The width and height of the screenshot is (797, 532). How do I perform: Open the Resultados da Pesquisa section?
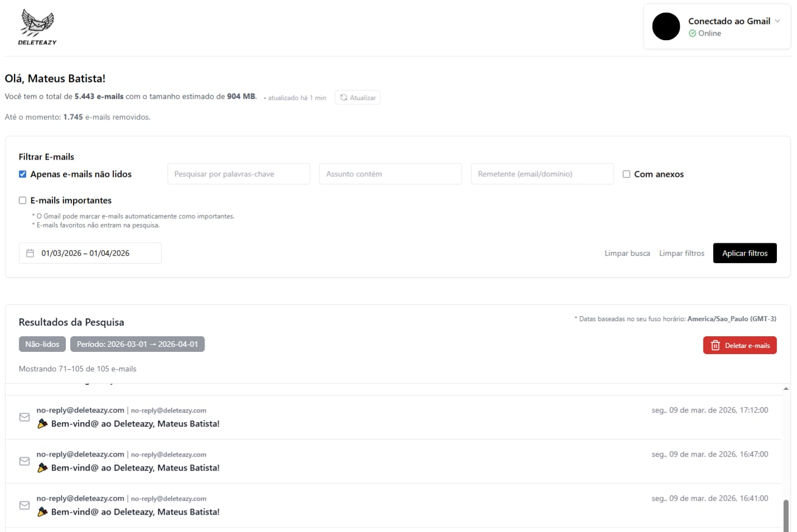tap(71, 322)
